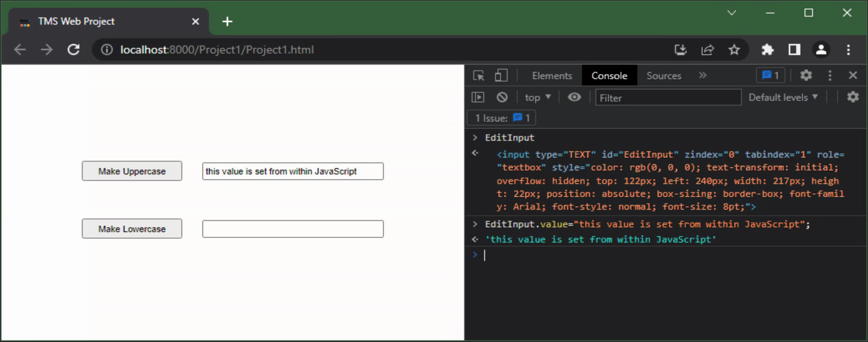Click the install app icon in address bar
Screen dimensions: 868x342
(x=681, y=50)
